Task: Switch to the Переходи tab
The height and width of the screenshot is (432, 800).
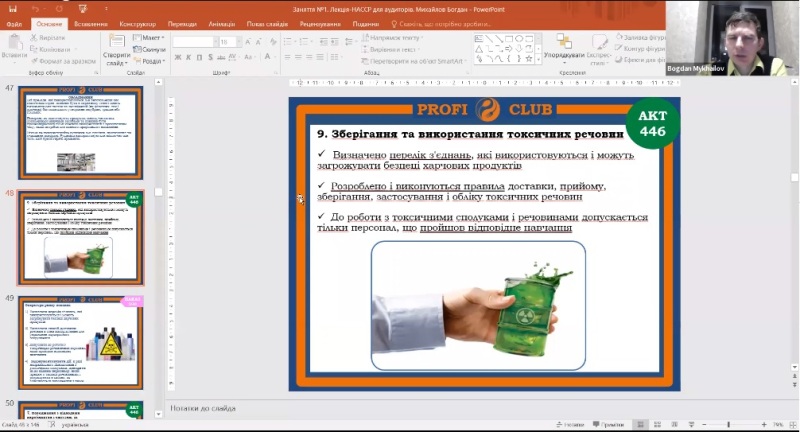Action: (182, 24)
